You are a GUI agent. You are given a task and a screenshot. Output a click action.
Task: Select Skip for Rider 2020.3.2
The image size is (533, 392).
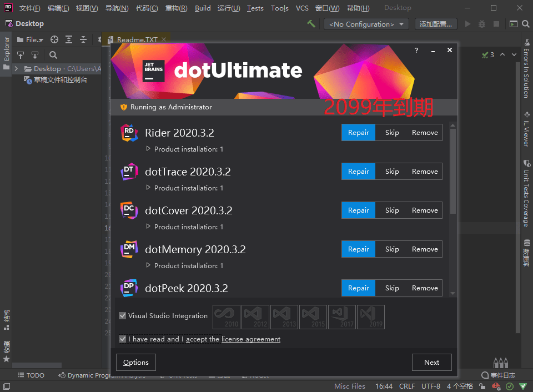[392, 133]
